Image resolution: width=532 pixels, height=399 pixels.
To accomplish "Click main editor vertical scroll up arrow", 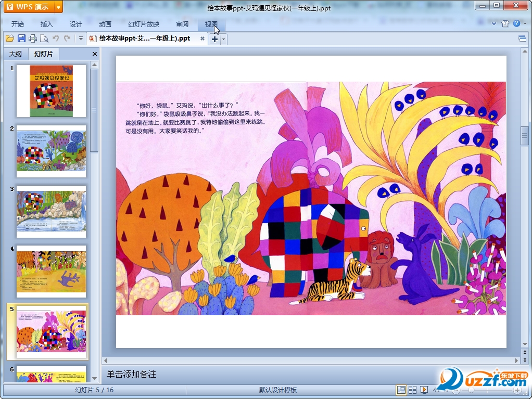I will [525, 52].
